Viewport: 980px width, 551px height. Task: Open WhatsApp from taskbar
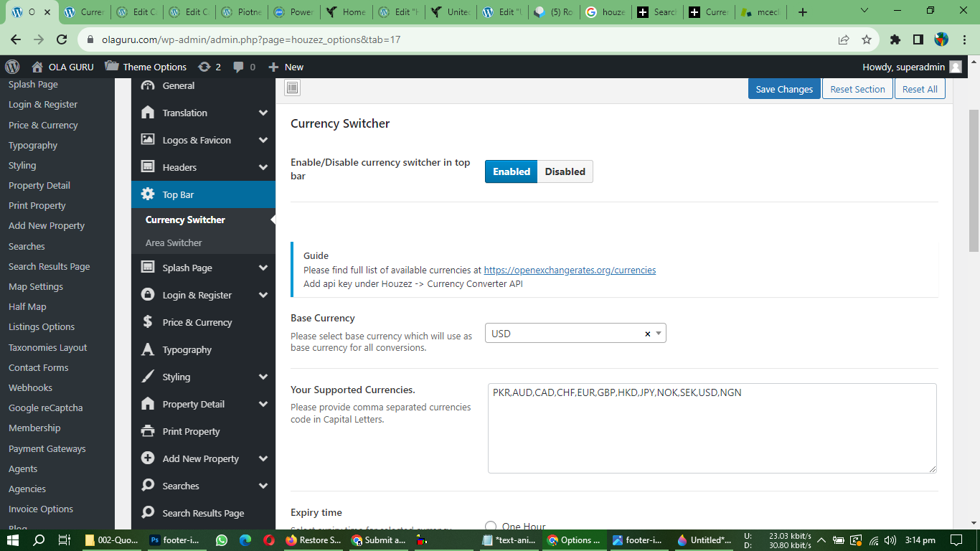coord(221,540)
